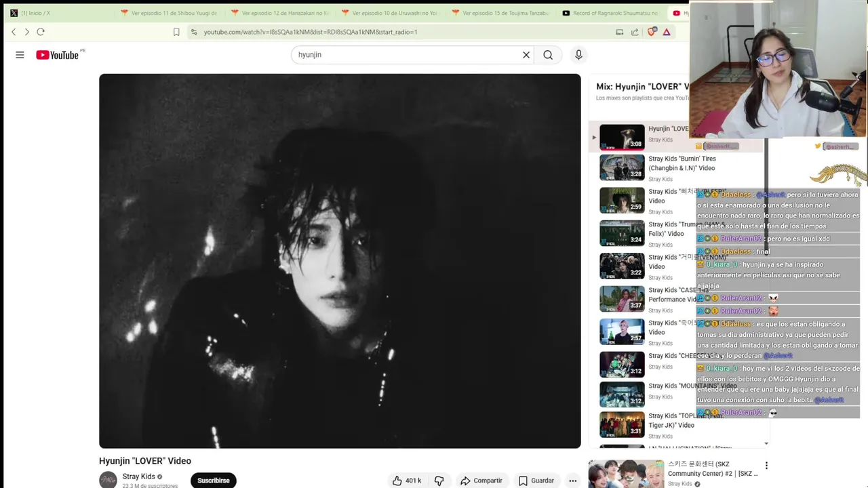Dislike the video with thumbs down

pos(439,481)
